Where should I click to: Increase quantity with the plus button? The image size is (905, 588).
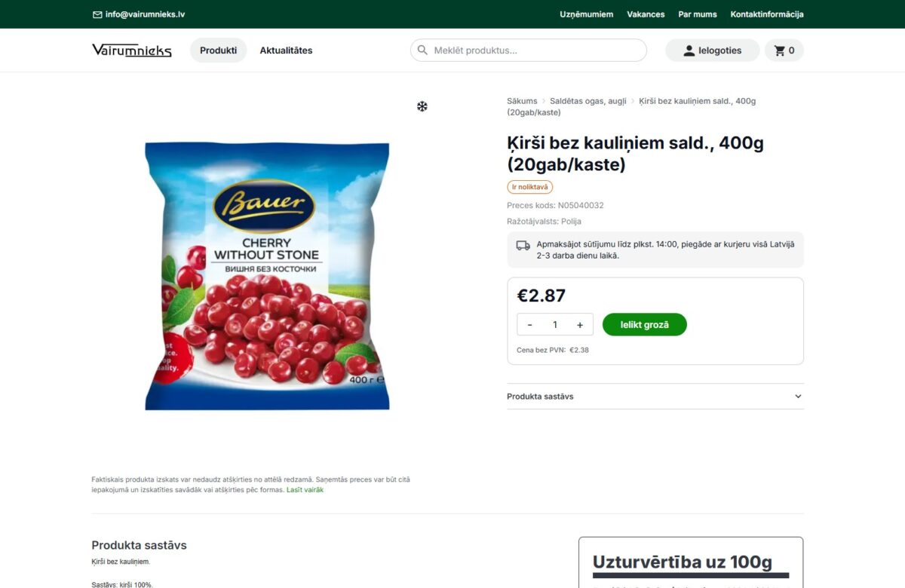point(579,324)
